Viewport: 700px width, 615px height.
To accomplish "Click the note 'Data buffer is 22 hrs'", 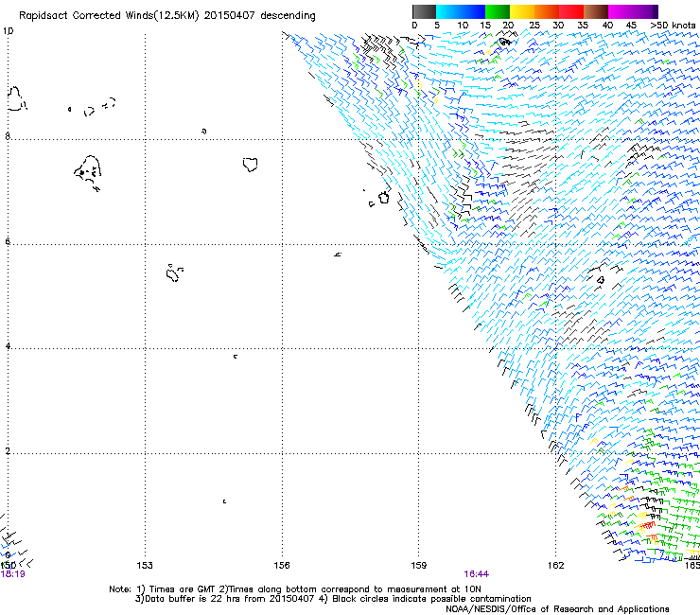I will coord(192,599).
